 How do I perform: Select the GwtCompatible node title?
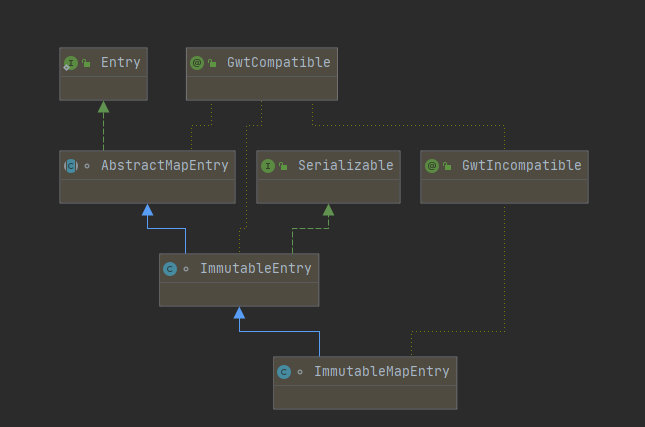[x=278, y=63]
